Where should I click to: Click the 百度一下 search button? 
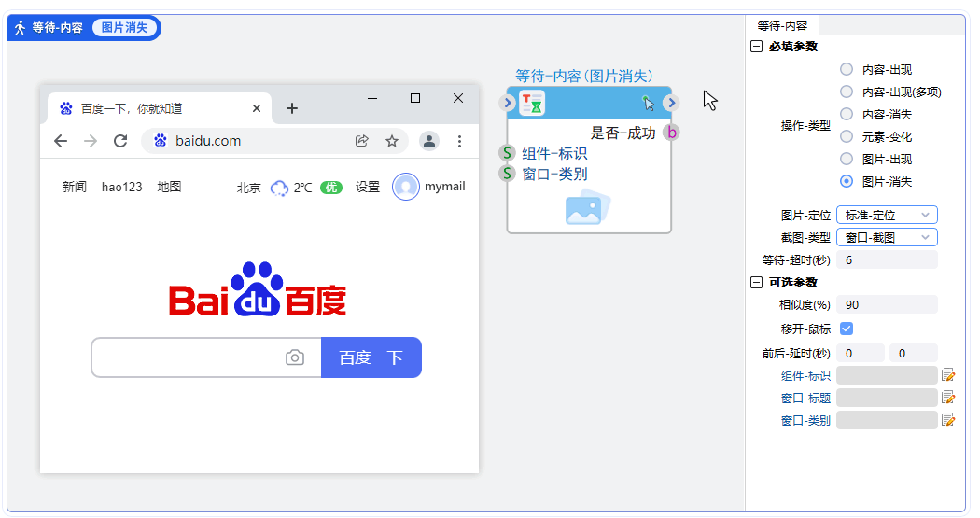point(371,357)
